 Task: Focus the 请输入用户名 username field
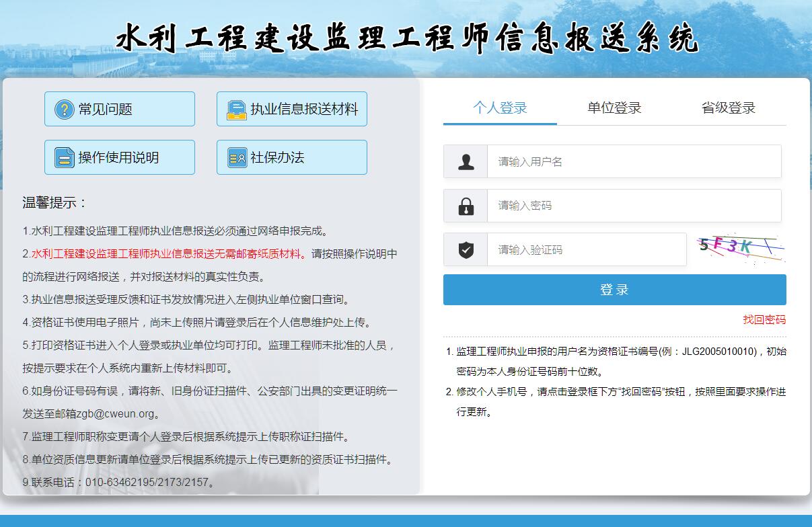click(x=634, y=161)
